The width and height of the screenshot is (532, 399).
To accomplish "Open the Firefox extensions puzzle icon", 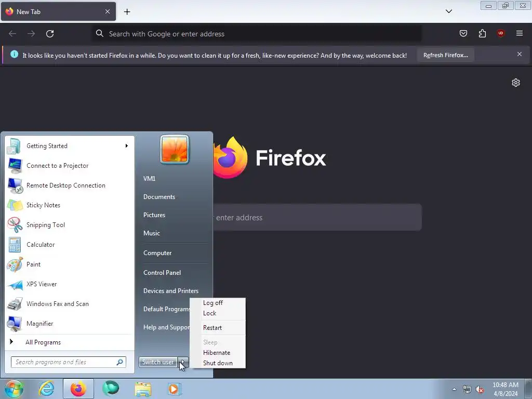I will 482,33.
